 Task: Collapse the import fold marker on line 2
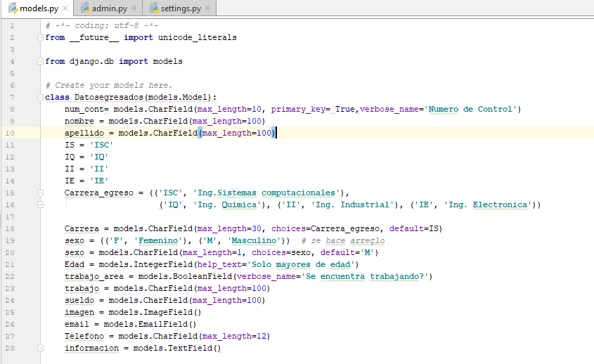point(40,37)
